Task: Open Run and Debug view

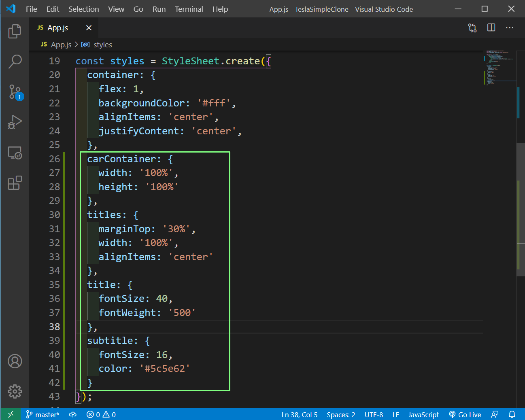Action: pyautogui.click(x=15, y=122)
